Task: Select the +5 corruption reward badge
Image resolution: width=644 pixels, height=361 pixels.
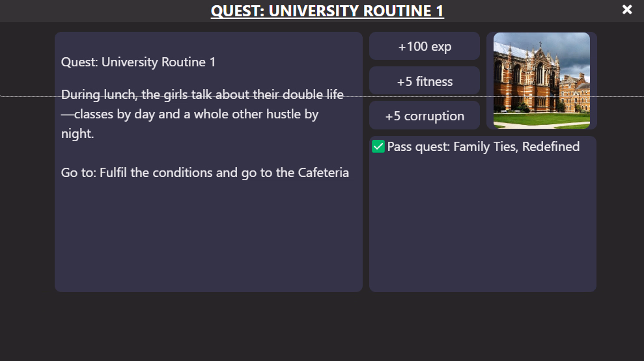Action: [x=425, y=116]
